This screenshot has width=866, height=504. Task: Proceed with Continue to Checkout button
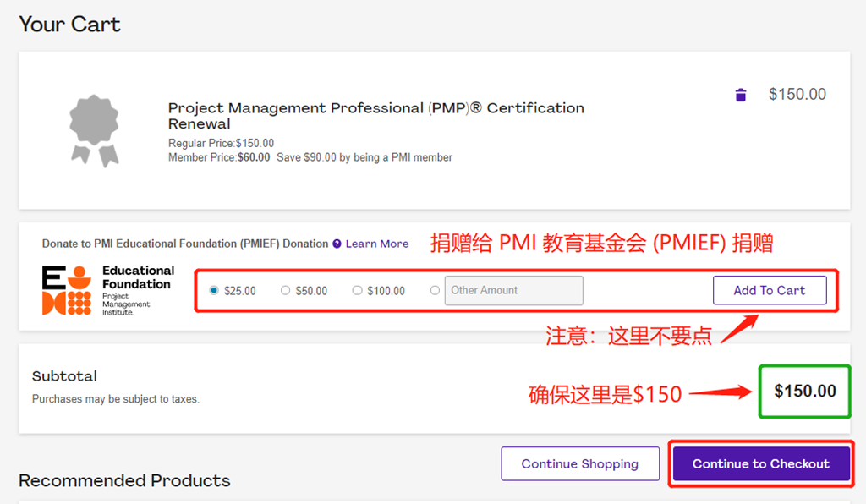[761, 463]
